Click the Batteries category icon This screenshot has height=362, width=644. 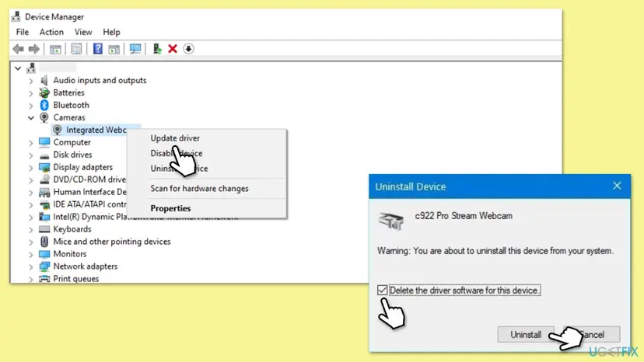44,92
